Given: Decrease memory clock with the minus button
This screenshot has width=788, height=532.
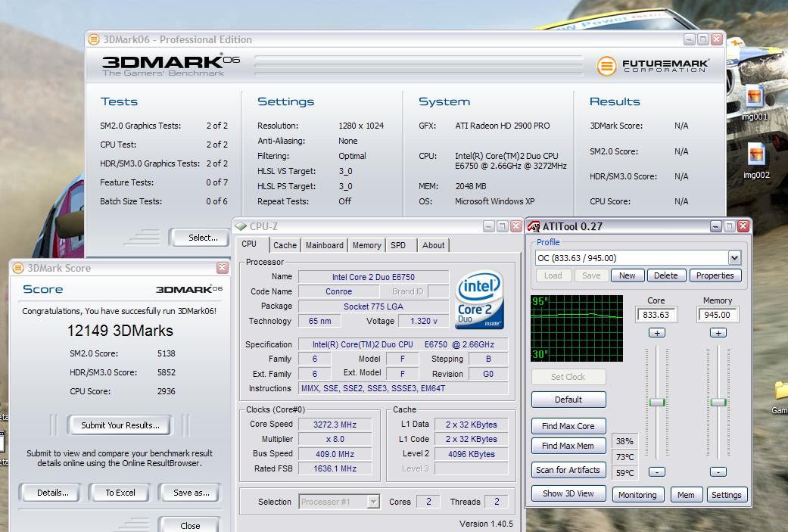Looking at the screenshot, I should coord(718,471).
